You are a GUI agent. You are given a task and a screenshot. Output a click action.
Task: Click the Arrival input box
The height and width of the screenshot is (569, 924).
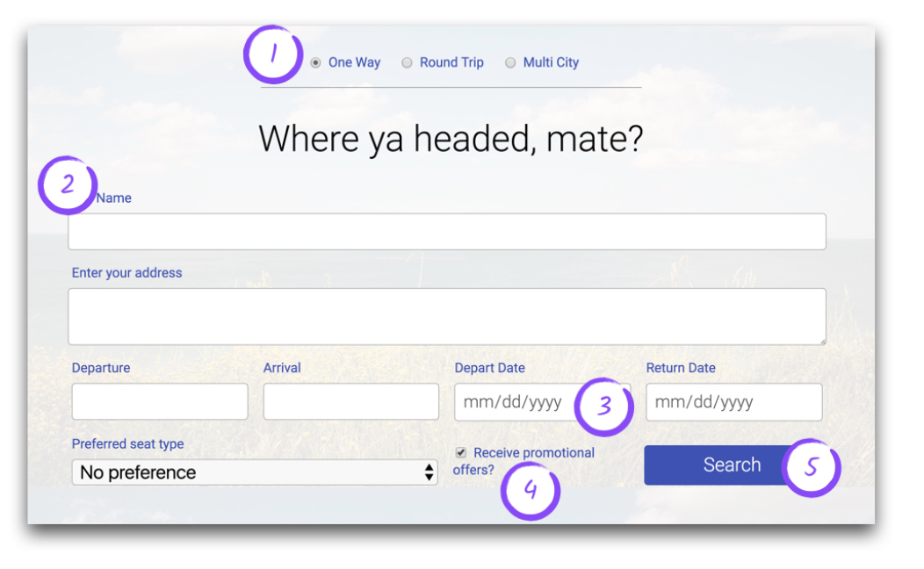[350, 401]
